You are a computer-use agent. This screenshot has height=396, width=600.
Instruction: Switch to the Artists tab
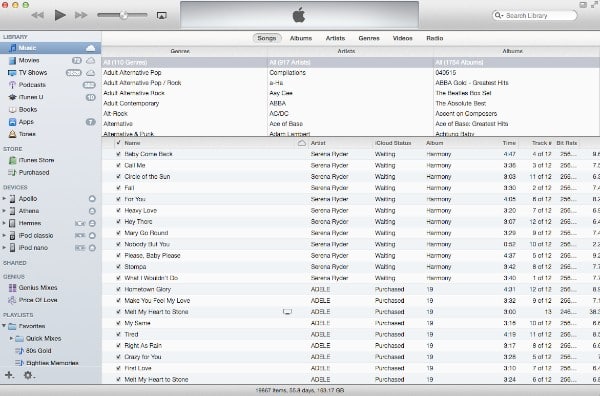(335, 38)
